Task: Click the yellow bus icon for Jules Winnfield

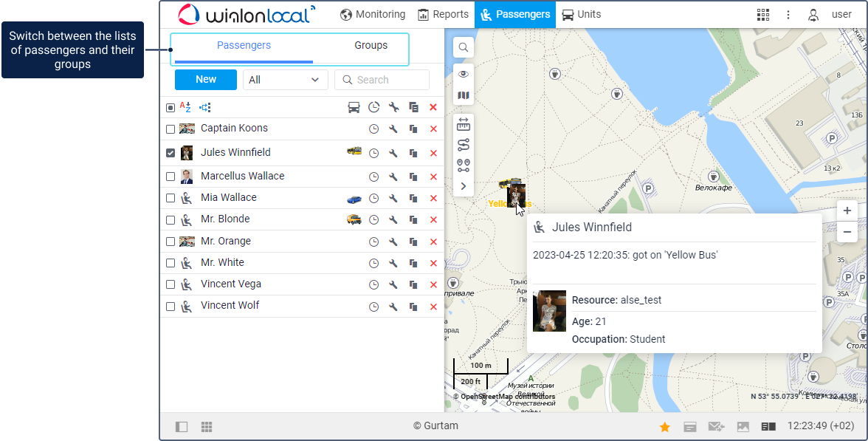Action: (354, 151)
